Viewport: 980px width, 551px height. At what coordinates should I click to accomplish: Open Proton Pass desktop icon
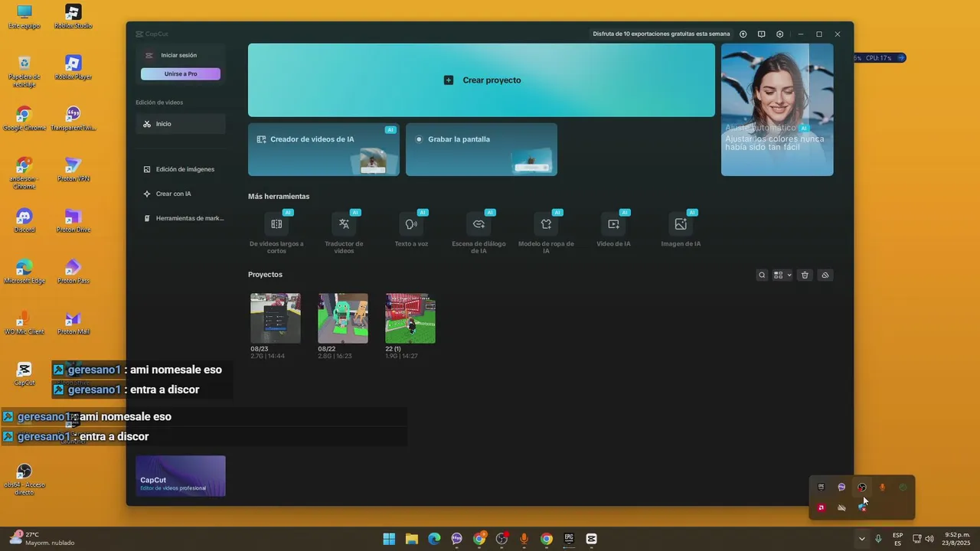point(73,272)
